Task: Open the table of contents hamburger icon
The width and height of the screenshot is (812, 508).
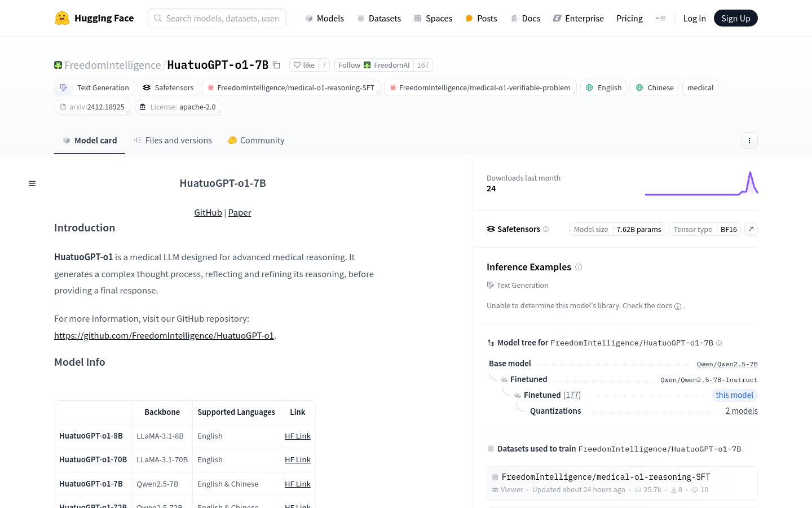Action: [32, 183]
